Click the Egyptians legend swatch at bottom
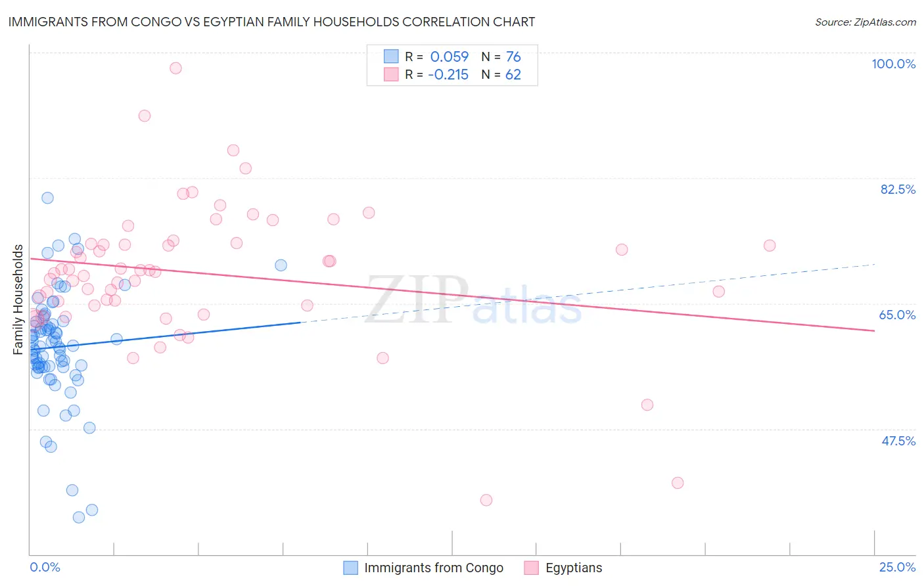Viewport: 924px width, 586px height. pos(532,568)
